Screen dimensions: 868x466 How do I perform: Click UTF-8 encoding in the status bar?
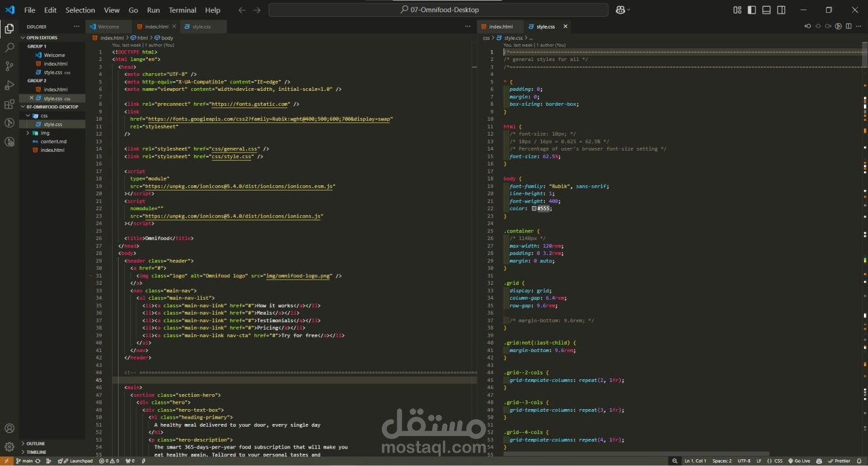tap(745, 461)
